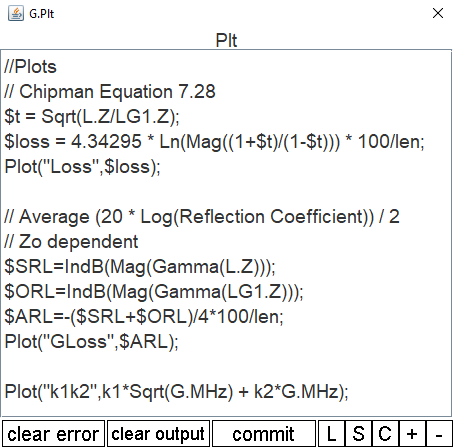Click the clear error button
Viewport: 453px width, 448px height.
[53, 434]
